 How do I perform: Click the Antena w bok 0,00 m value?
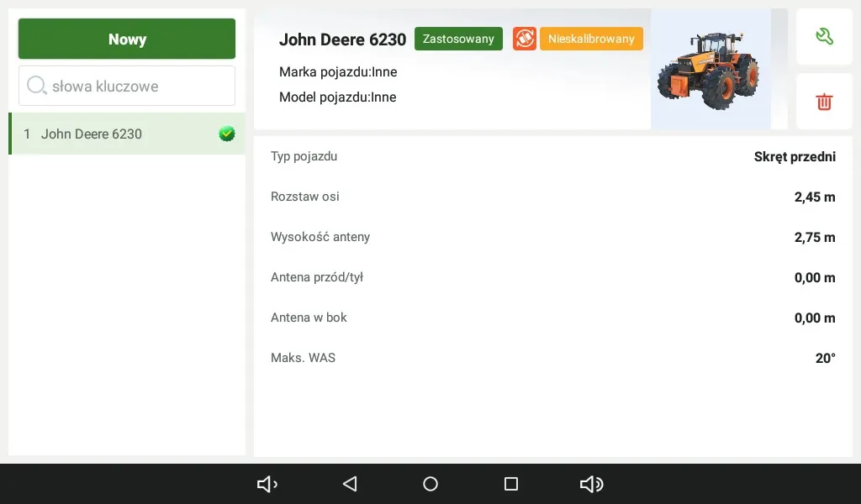[x=815, y=318]
